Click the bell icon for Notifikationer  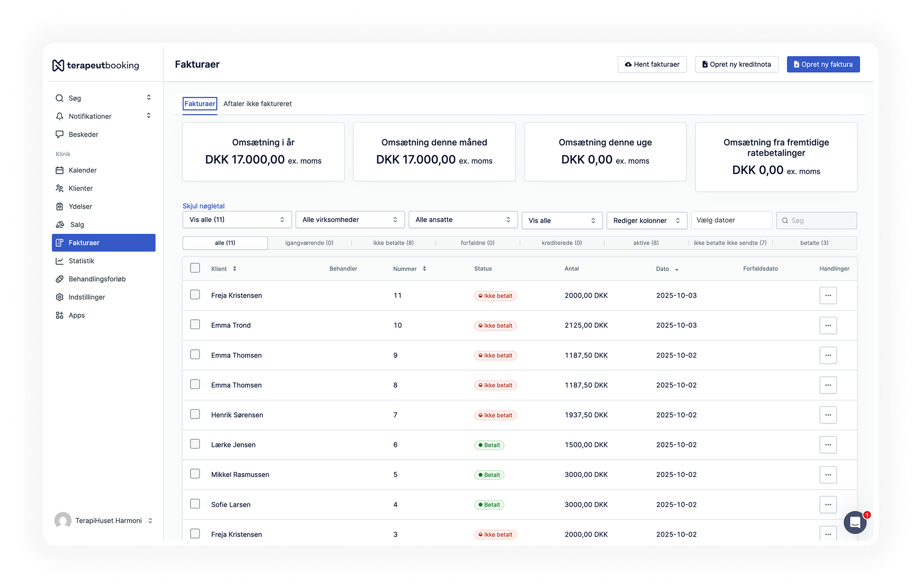pyautogui.click(x=59, y=116)
